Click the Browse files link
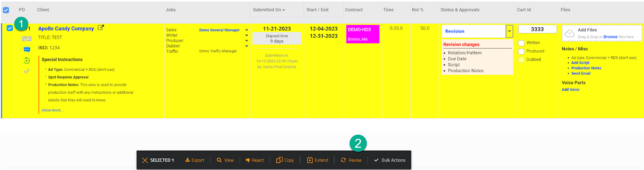This screenshot has height=170, width=644. (610, 37)
